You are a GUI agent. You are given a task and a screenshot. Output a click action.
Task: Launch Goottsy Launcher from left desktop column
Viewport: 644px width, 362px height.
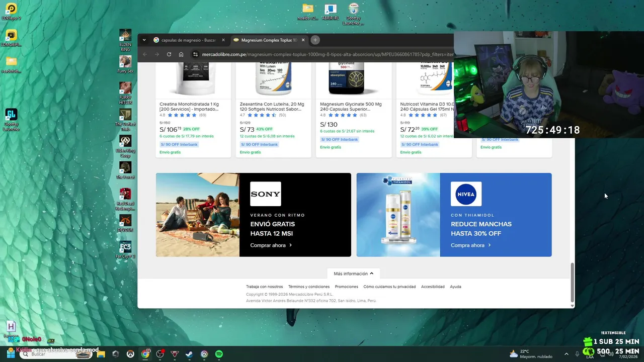click(11, 119)
